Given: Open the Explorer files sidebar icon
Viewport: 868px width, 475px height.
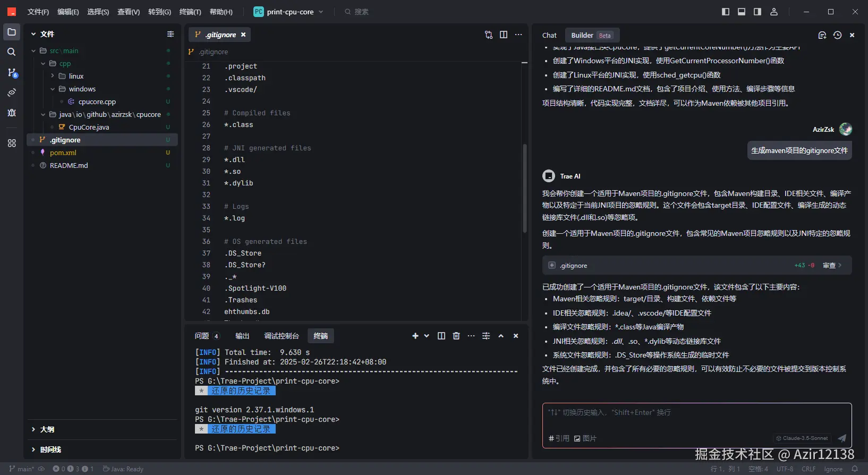Looking at the screenshot, I should click(x=12, y=32).
